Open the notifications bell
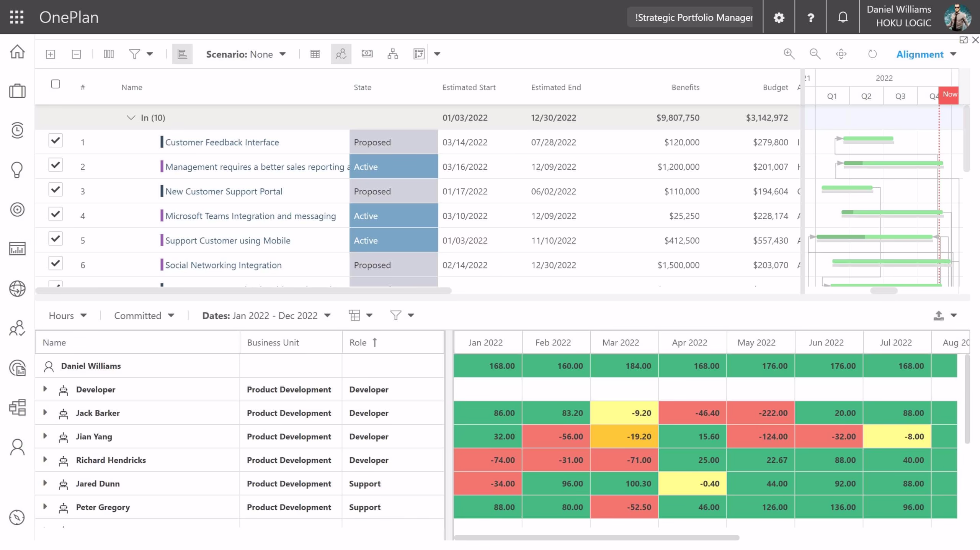 (843, 17)
